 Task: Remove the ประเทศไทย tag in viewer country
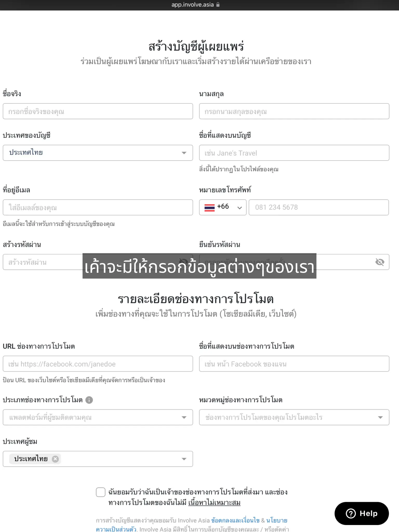(x=55, y=459)
